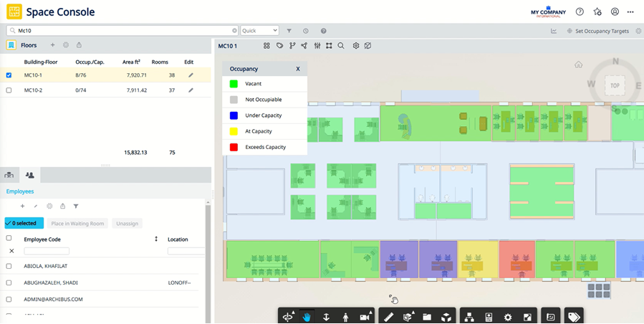This screenshot has height=324, width=644.
Task: Click the share nodes icon in drawing toolbar
Action: tap(304, 46)
